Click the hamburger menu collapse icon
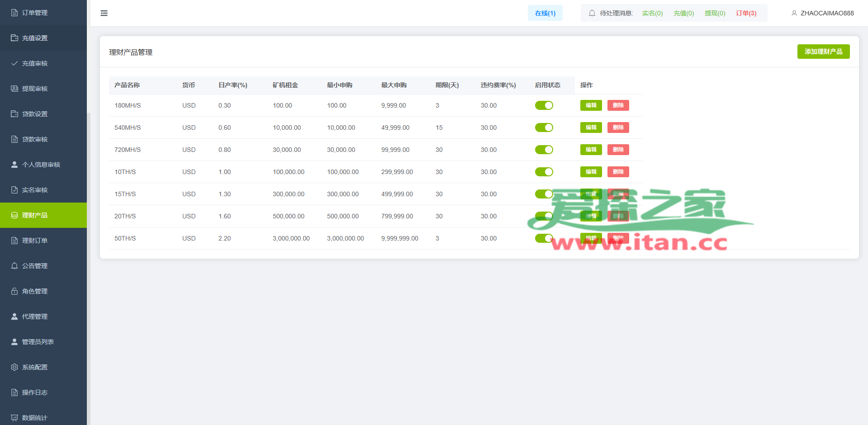 [104, 13]
